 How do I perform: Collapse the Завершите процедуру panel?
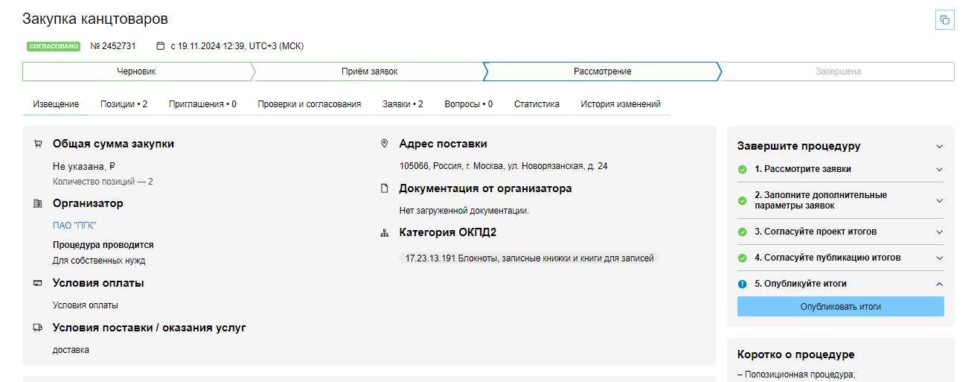(939, 147)
